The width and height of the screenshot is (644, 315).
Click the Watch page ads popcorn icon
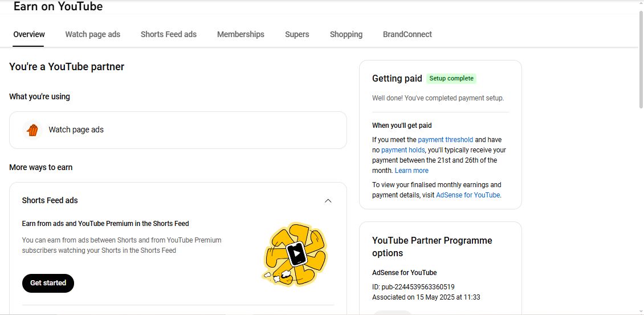[x=32, y=130]
